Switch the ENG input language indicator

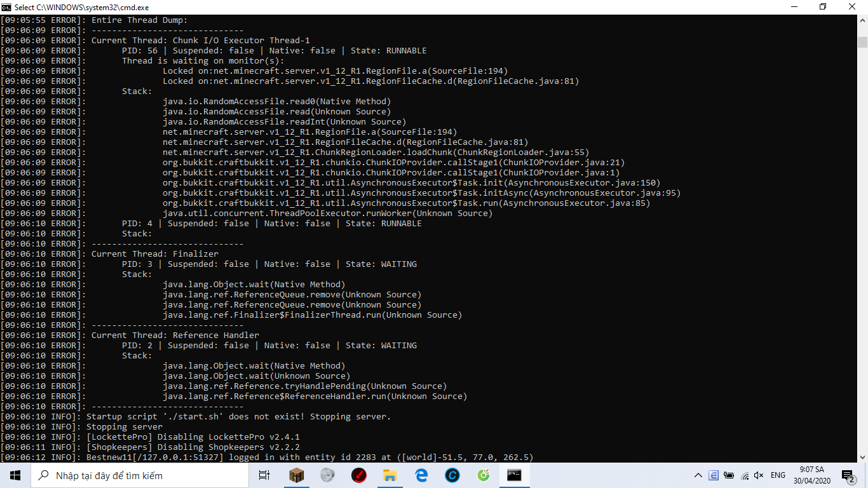tap(778, 475)
